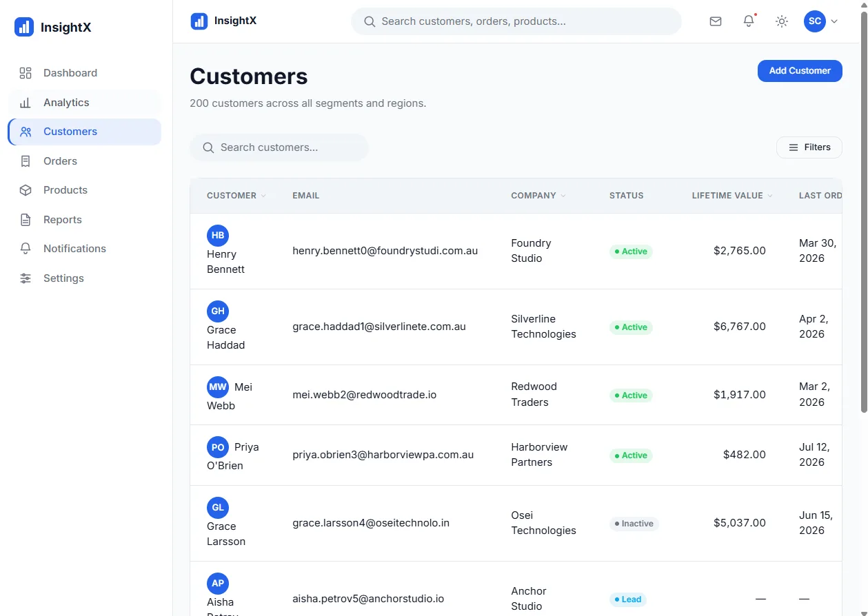Click the Foundry Studio company cell
The height and width of the screenshot is (616, 868).
pyautogui.click(x=531, y=251)
